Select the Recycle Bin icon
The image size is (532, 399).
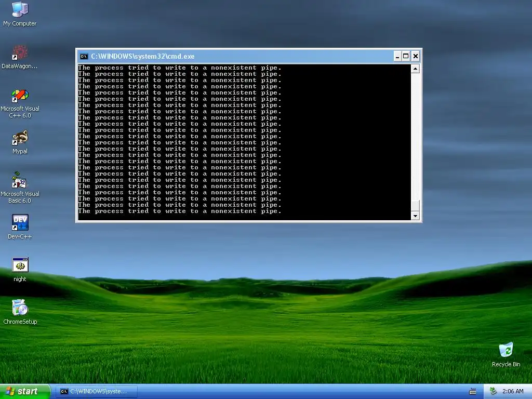tap(506, 355)
